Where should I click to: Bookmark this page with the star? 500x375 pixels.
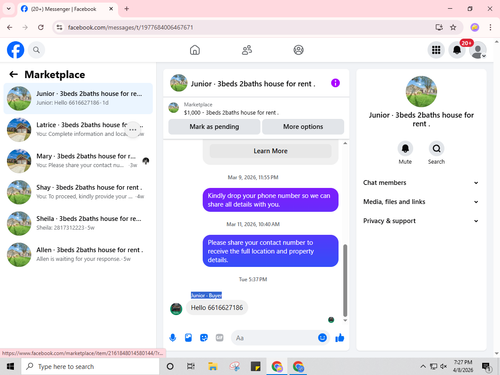453,27
